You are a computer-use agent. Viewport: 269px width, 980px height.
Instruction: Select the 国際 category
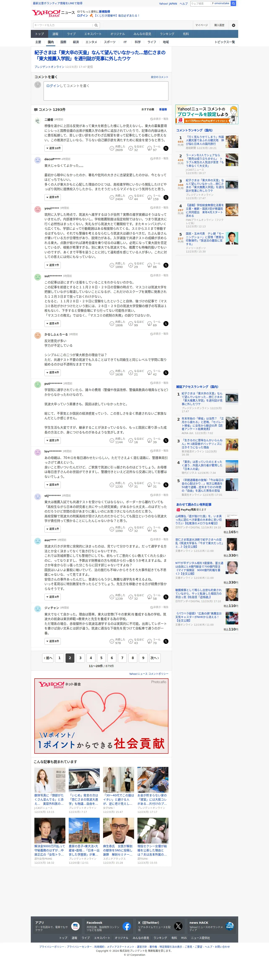[63, 42]
